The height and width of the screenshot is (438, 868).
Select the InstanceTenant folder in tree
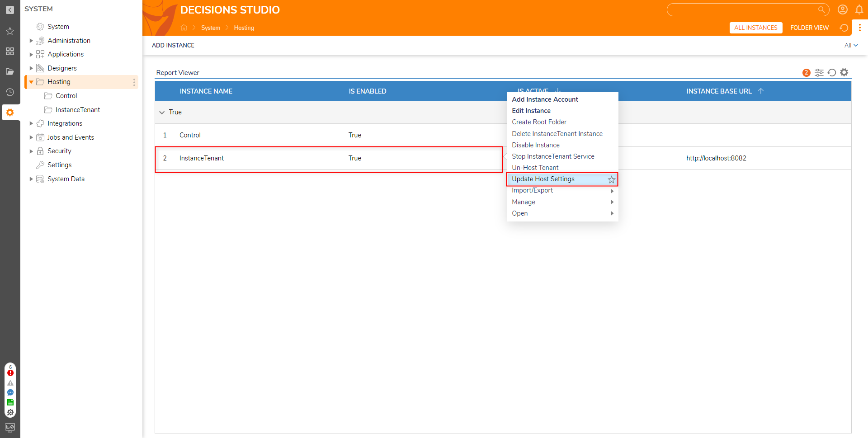(78, 110)
